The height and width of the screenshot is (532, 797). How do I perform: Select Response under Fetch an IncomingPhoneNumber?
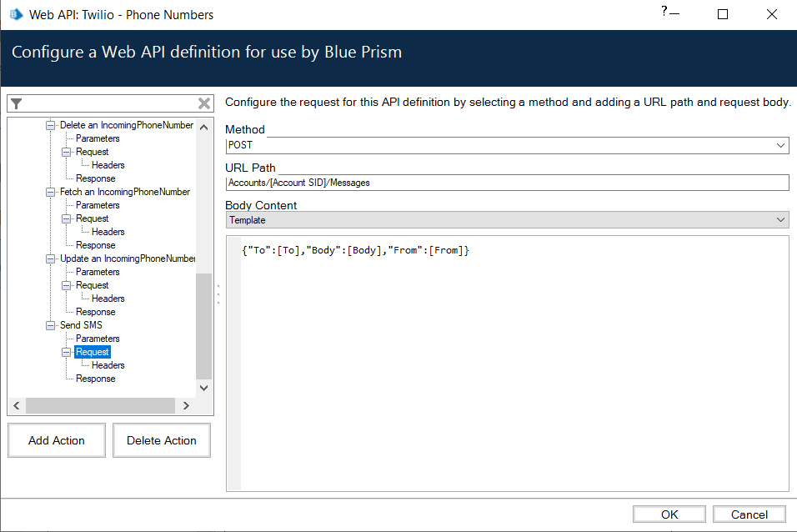coord(96,245)
